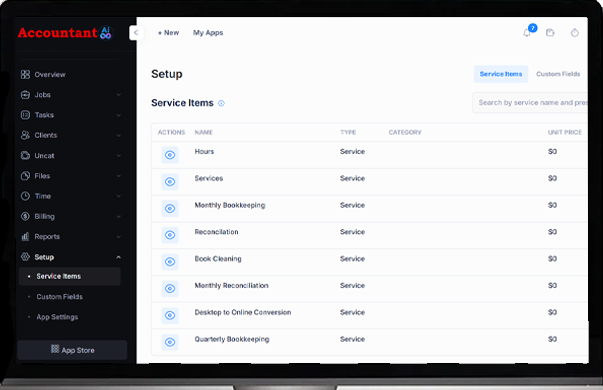Click the App Store button
Screen dimensions: 603x390
(72, 350)
